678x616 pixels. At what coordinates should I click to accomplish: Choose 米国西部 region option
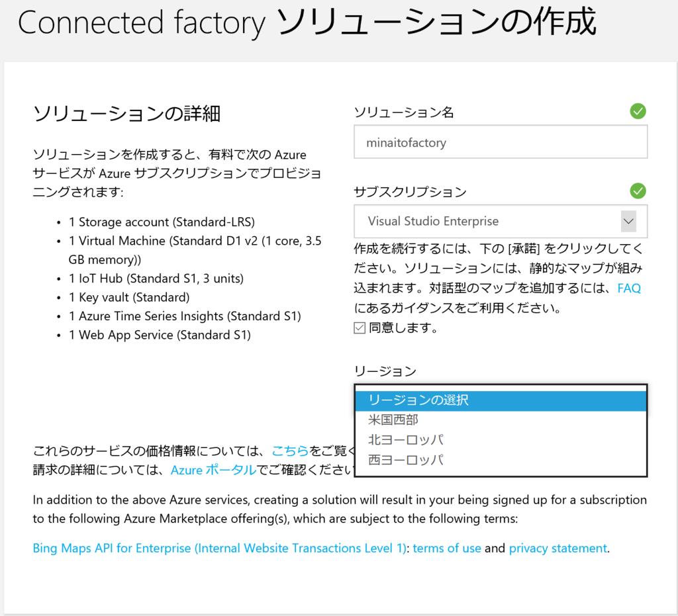pos(501,420)
